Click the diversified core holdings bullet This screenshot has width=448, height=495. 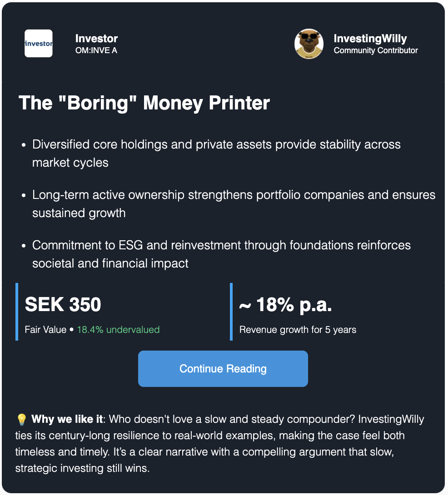click(216, 153)
